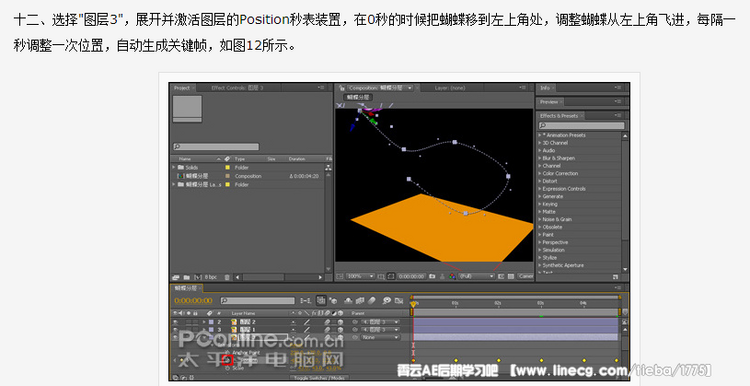
Task: Click the Toggle Switches / Modes button
Action: [319, 378]
